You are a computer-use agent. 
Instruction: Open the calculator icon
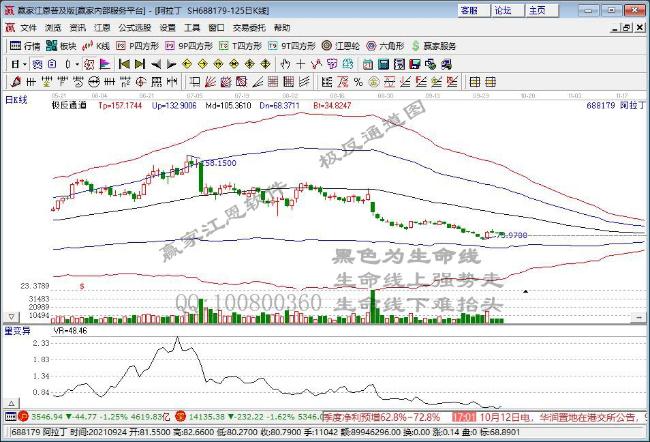coord(383,64)
